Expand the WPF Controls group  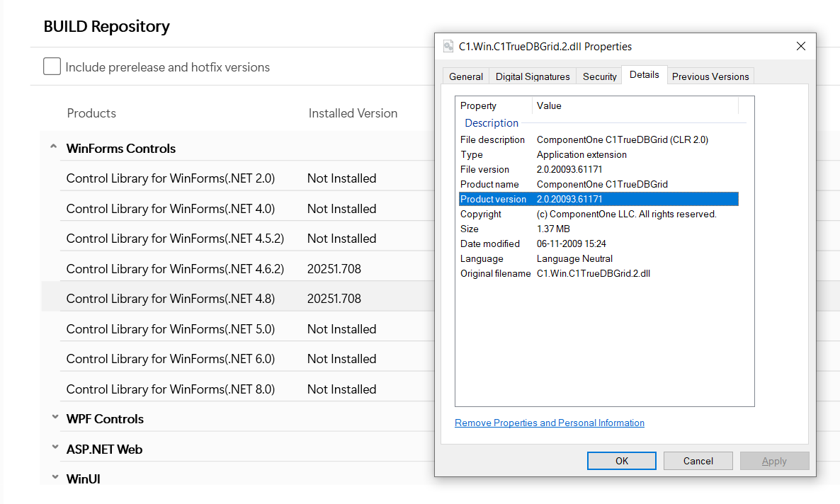pos(55,417)
